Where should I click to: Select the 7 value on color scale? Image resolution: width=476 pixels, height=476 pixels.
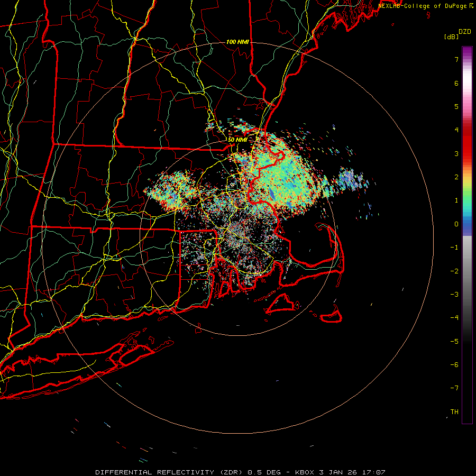click(456, 59)
